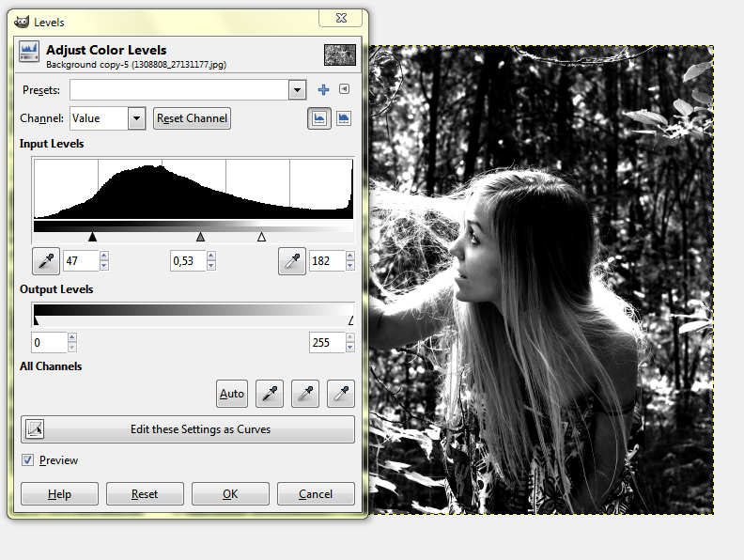Screen dimensions: 744x560
Task: Select the output white slider triangle
Action: coord(350,321)
